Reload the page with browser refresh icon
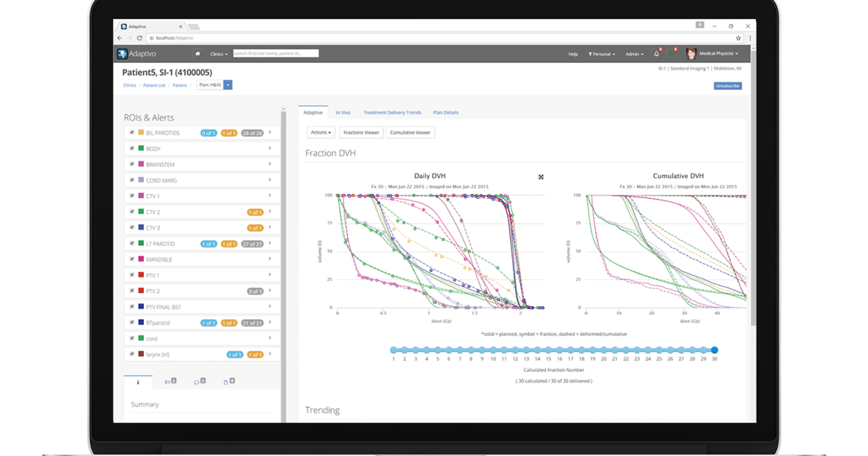The width and height of the screenshot is (868, 456). click(x=140, y=38)
